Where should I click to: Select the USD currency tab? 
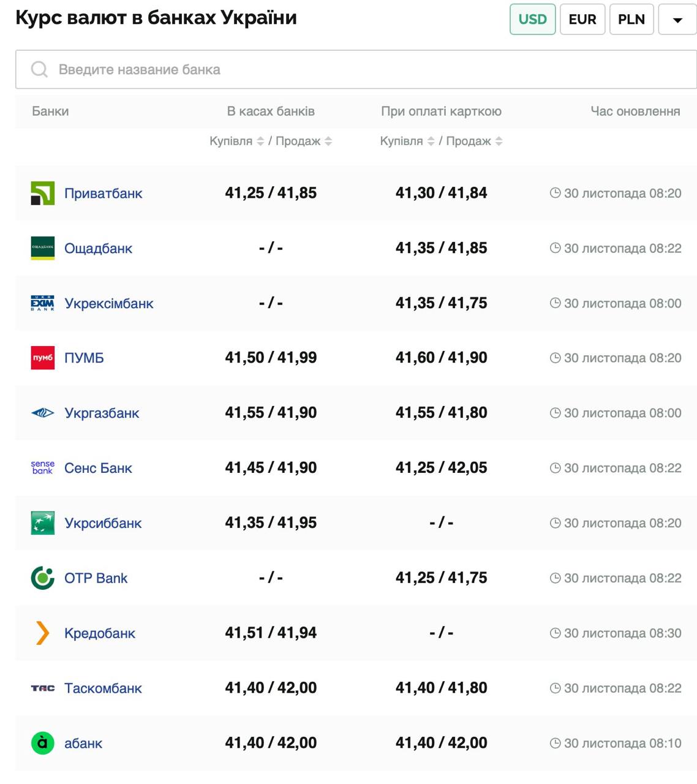coord(532,19)
